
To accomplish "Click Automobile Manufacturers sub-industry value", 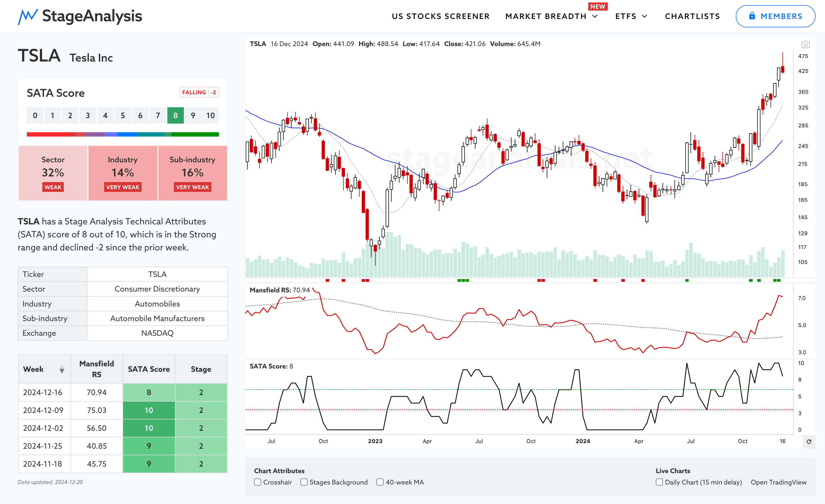I will tap(157, 318).
